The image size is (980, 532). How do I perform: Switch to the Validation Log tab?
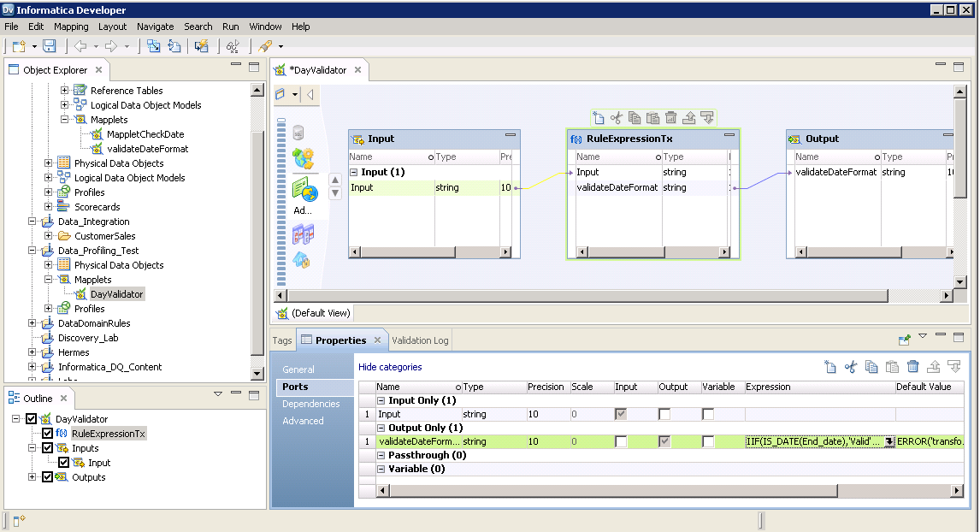pos(420,340)
